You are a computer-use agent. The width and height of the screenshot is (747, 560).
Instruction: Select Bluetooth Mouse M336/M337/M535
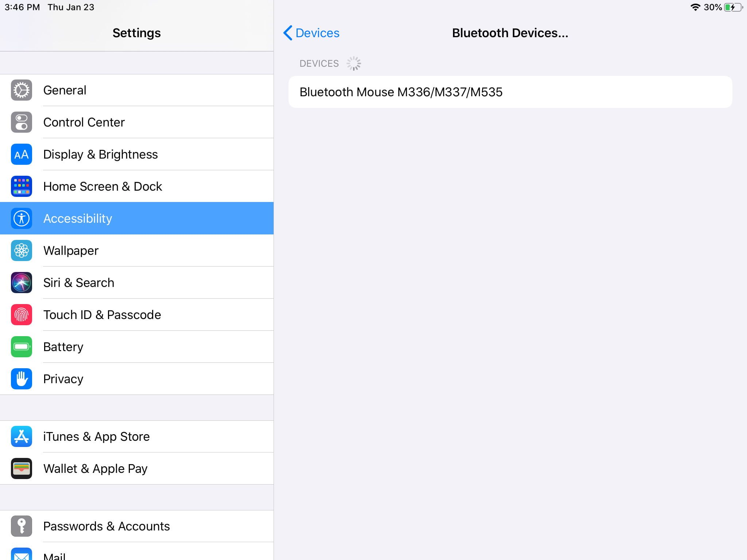click(x=401, y=92)
